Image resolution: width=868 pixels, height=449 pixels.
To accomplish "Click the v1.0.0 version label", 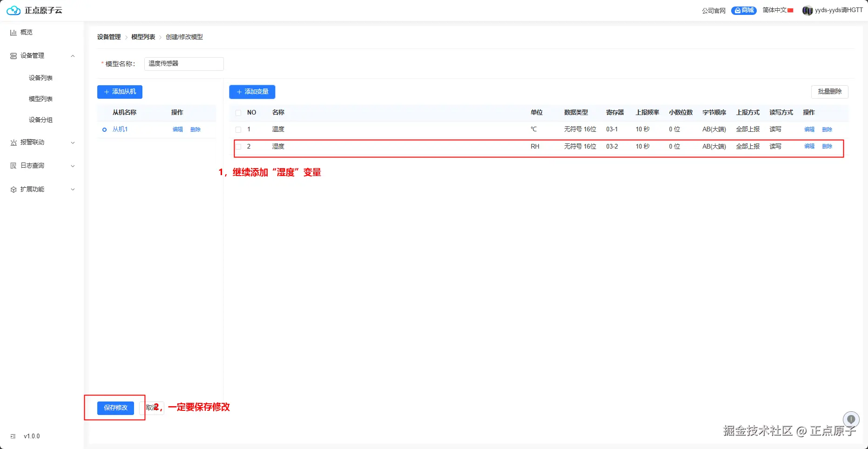I will click(x=32, y=436).
